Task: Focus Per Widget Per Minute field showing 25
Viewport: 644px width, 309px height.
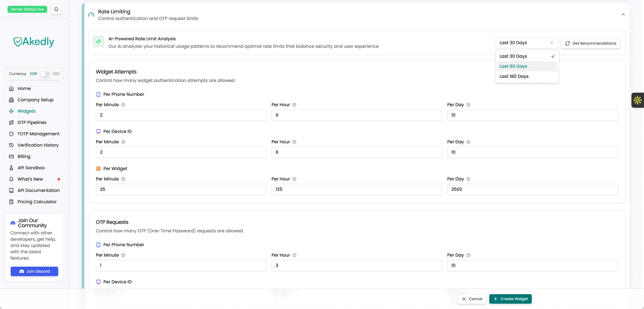Action: [x=181, y=189]
